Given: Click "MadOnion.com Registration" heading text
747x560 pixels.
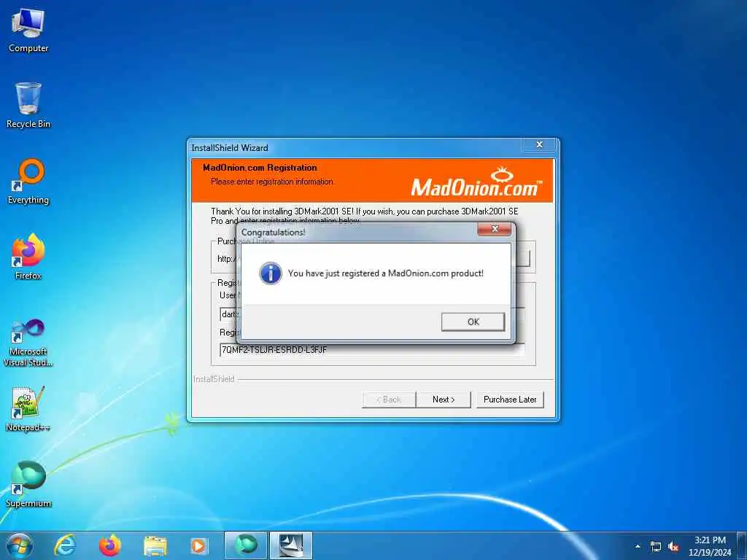Looking at the screenshot, I should [x=260, y=168].
